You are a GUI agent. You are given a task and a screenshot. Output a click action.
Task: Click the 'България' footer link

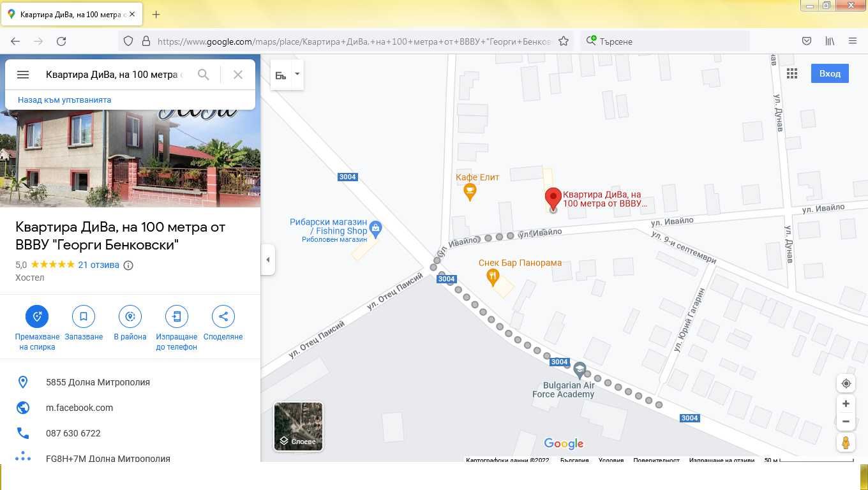[x=574, y=460]
